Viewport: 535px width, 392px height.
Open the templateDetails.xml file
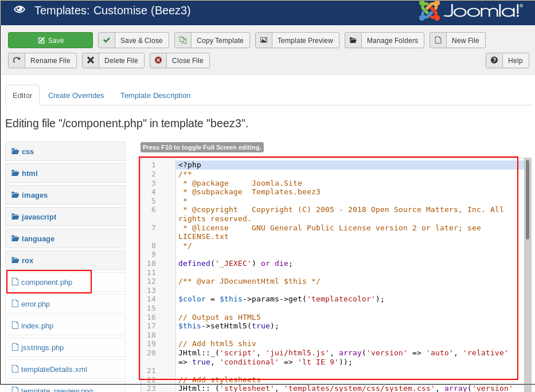(x=54, y=369)
